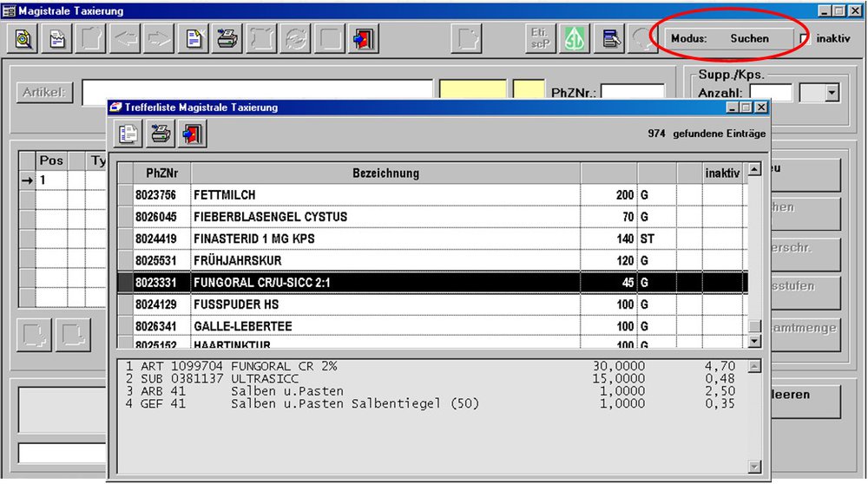The height and width of the screenshot is (484, 868).
Task: Click the magnifier search icon in main toolbar
Action: (x=23, y=39)
